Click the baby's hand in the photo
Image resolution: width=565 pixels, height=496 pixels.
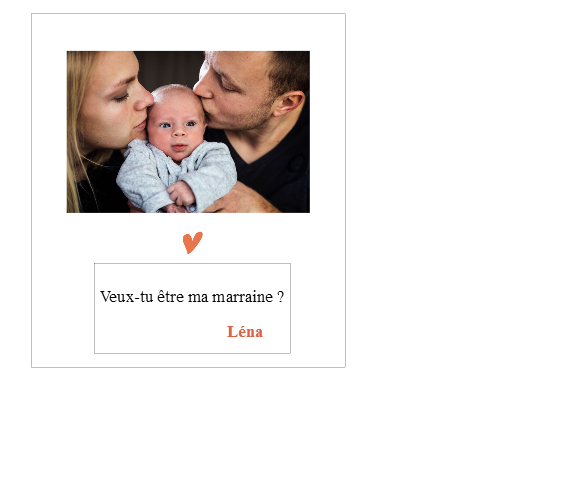point(181,193)
